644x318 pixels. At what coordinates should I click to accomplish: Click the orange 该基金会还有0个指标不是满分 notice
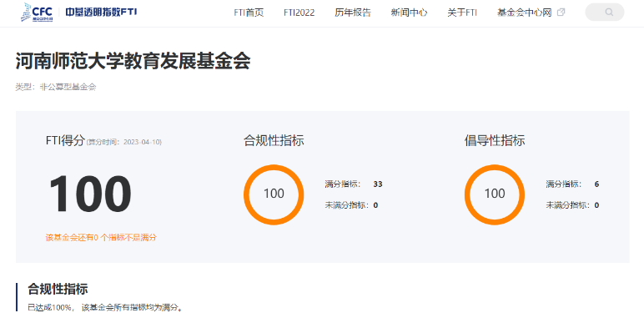click(101, 238)
